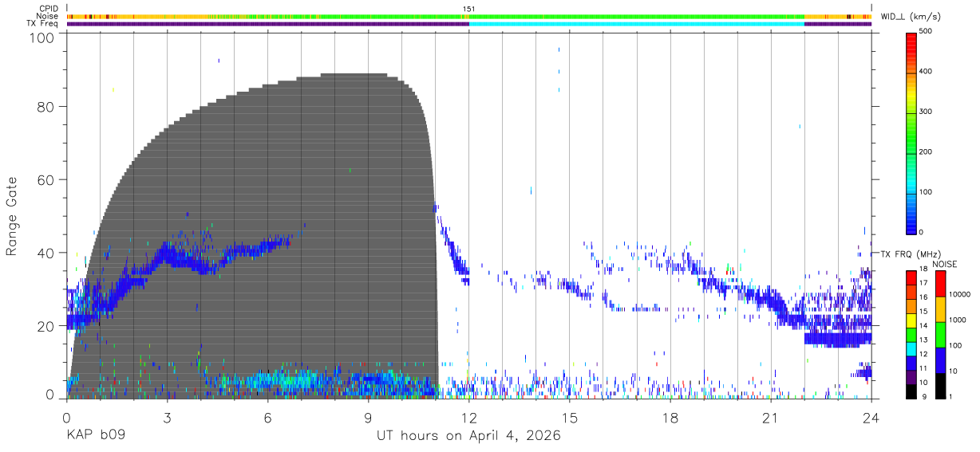
Task: Click y-axis tick label 20
Action: pos(44,325)
